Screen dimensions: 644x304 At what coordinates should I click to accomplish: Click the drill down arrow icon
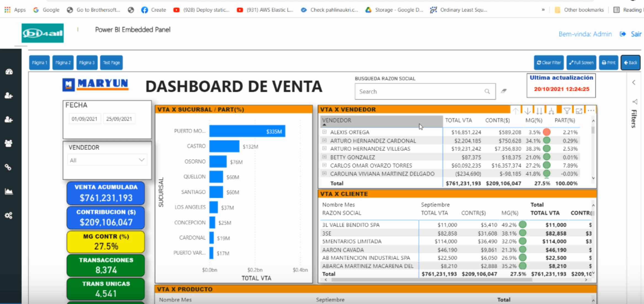coord(528,111)
